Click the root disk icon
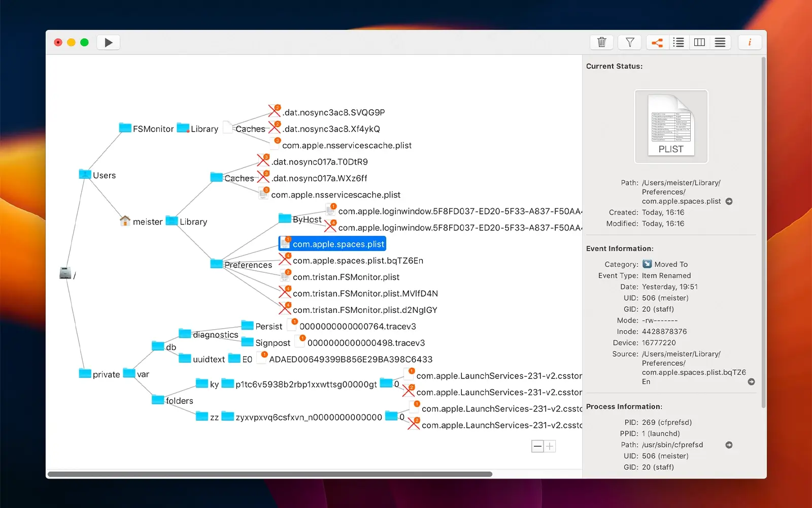812x508 pixels. click(x=65, y=273)
